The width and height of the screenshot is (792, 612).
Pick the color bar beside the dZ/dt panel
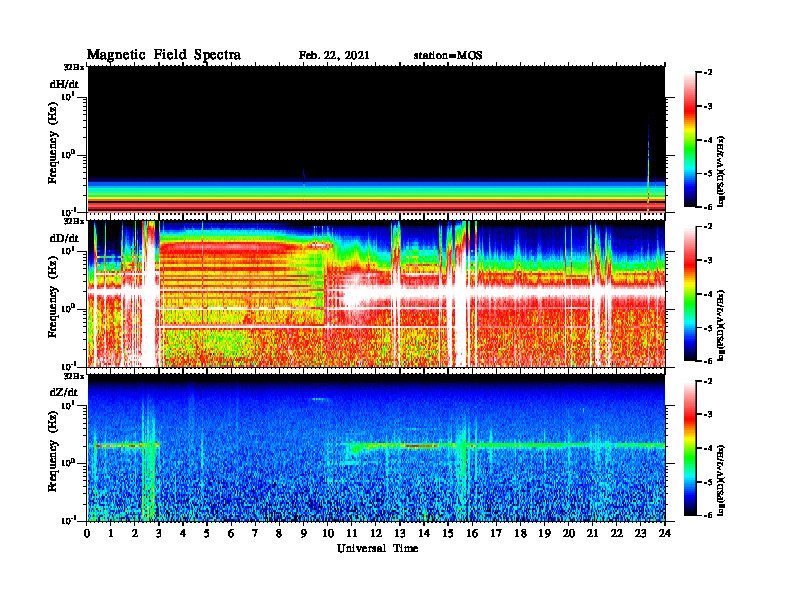coord(690,448)
